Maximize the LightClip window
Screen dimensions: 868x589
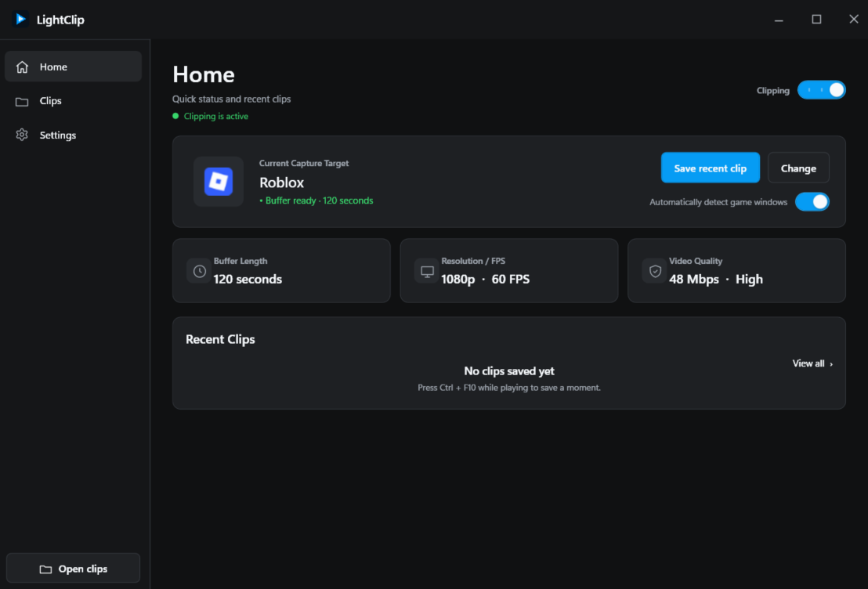816,20
